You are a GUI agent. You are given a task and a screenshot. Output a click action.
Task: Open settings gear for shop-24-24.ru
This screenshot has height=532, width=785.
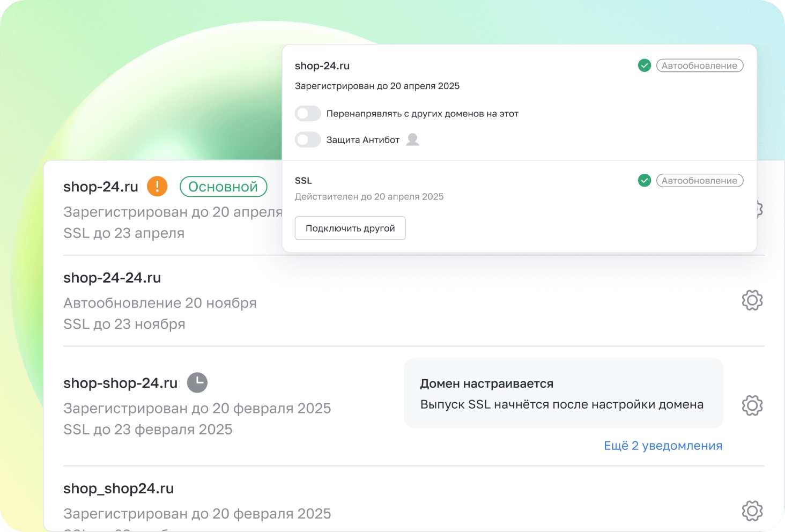752,300
